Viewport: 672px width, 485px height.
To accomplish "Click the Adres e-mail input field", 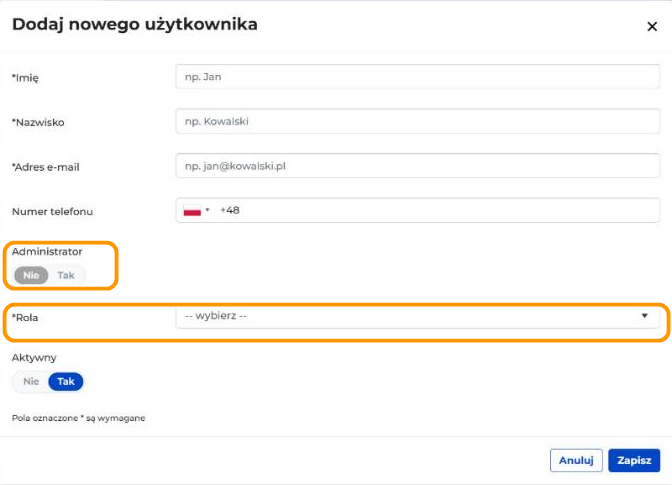I will point(417,166).
